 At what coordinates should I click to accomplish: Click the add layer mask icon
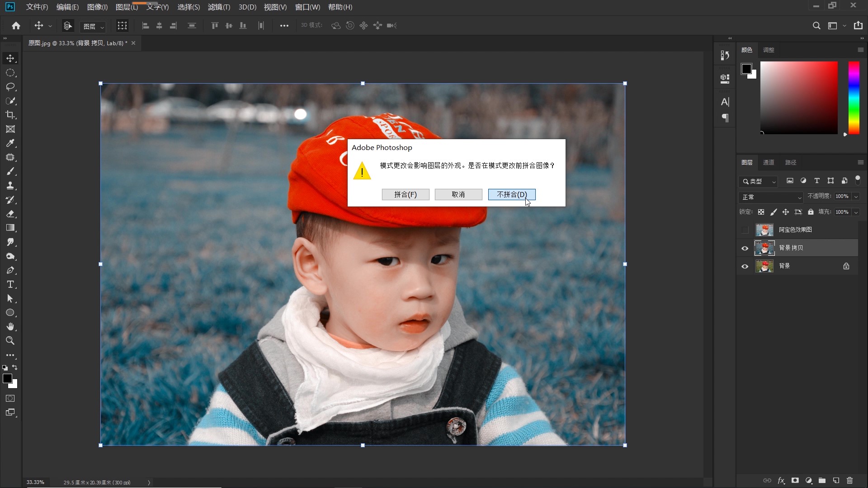[x=795, y=480]
